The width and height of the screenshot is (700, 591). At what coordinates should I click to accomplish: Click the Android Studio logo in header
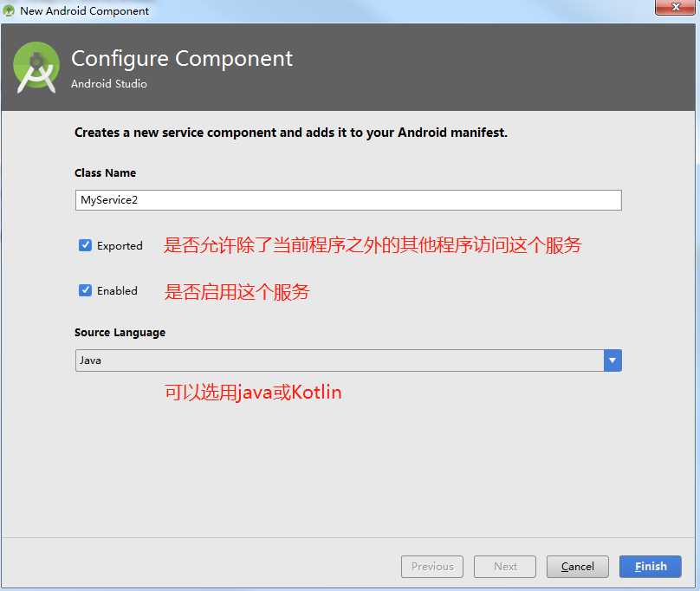point(36,68)
